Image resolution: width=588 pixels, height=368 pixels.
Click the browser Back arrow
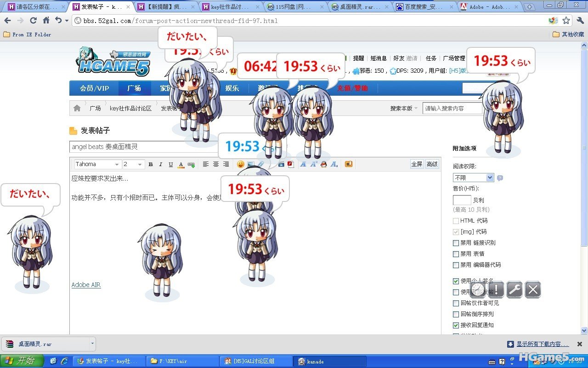click(x=7, y=21)
